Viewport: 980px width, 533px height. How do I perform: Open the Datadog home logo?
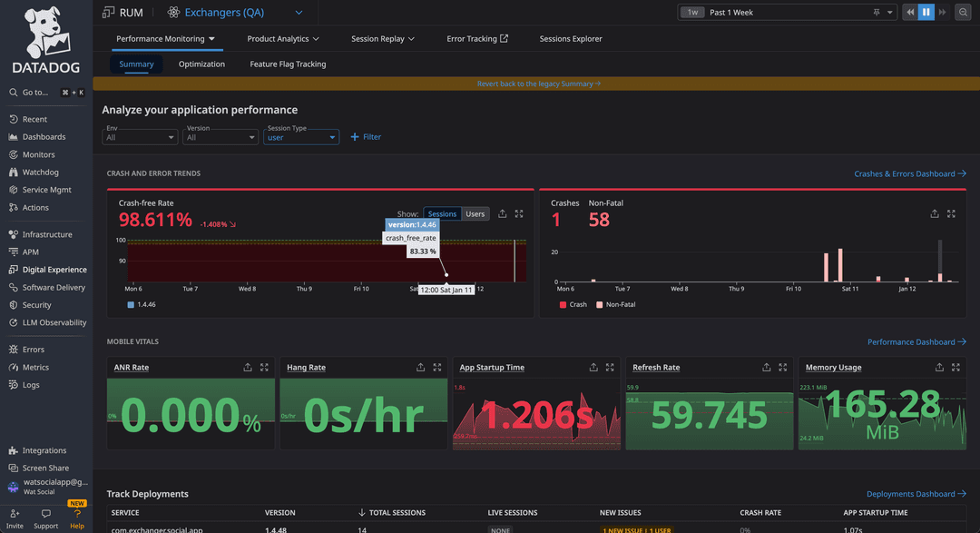pyautogui.click(x=46, y=41)
